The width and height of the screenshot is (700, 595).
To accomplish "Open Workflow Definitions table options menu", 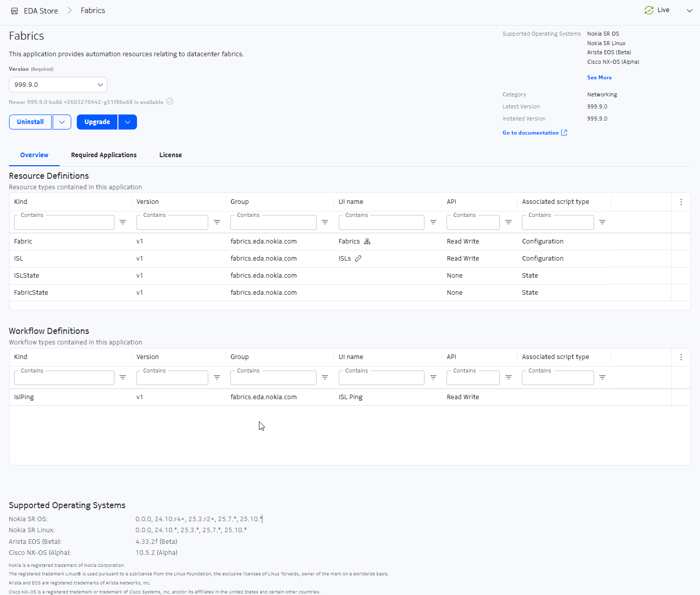I will pos(681,357).
